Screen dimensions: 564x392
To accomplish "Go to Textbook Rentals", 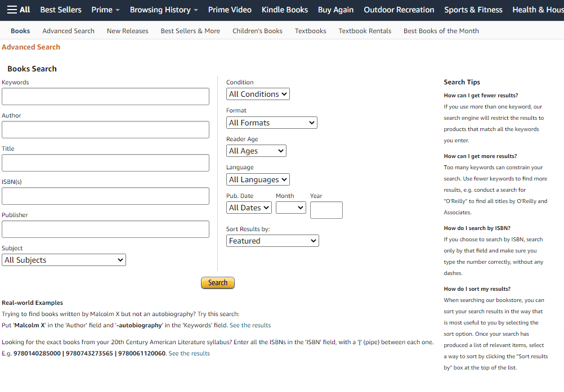I will 365,31.
